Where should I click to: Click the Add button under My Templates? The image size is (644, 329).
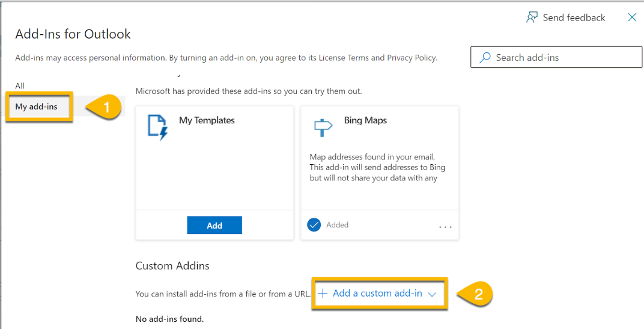point(214,225)
